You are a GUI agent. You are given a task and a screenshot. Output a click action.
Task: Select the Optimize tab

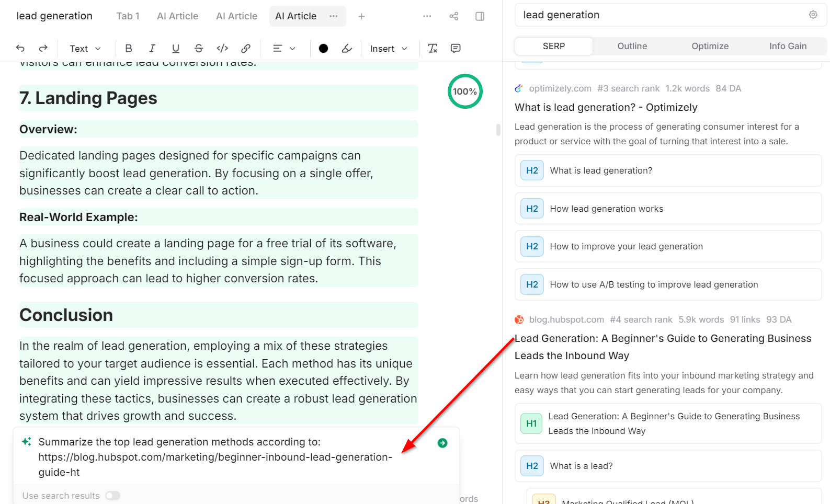pos(710,46)
